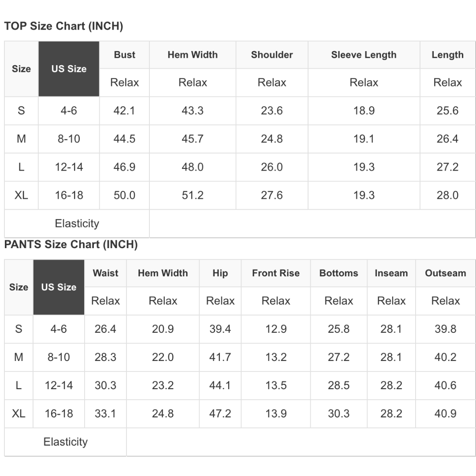Viewport: 476px width, 476px height.
Task: Click the 51.2 hem width value for XL
Action: point(193,195)
